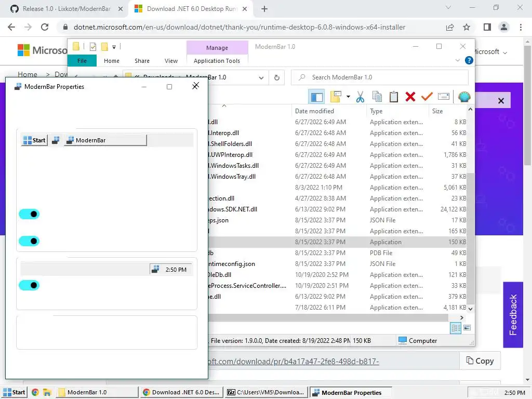Click the Home breadcrumb link on Microsoft page
The image size is (532, 399).
click(28, 74)
